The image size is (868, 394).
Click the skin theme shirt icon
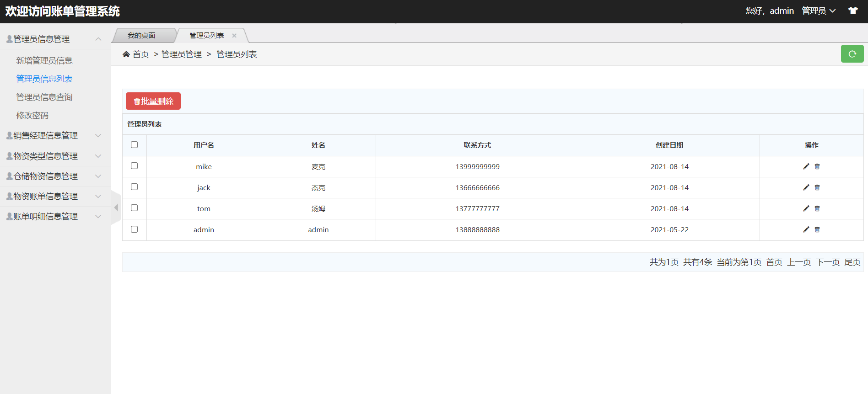point(853,11)
